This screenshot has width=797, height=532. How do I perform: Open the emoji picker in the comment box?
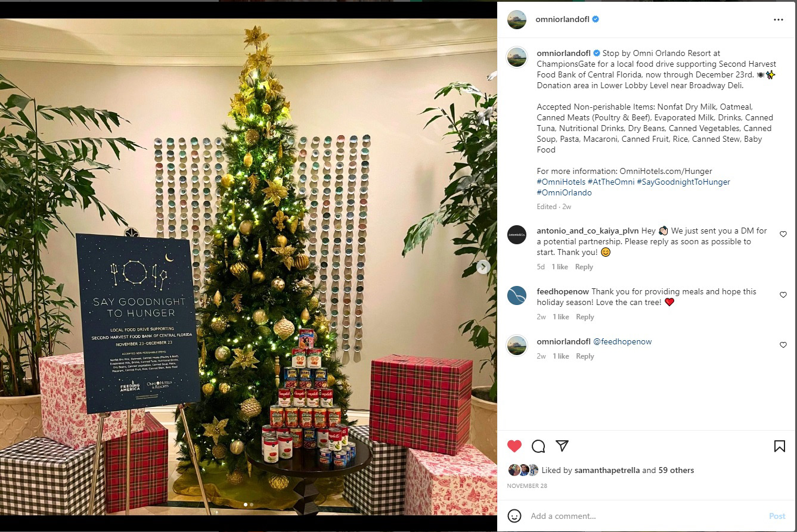coord(514,515)
